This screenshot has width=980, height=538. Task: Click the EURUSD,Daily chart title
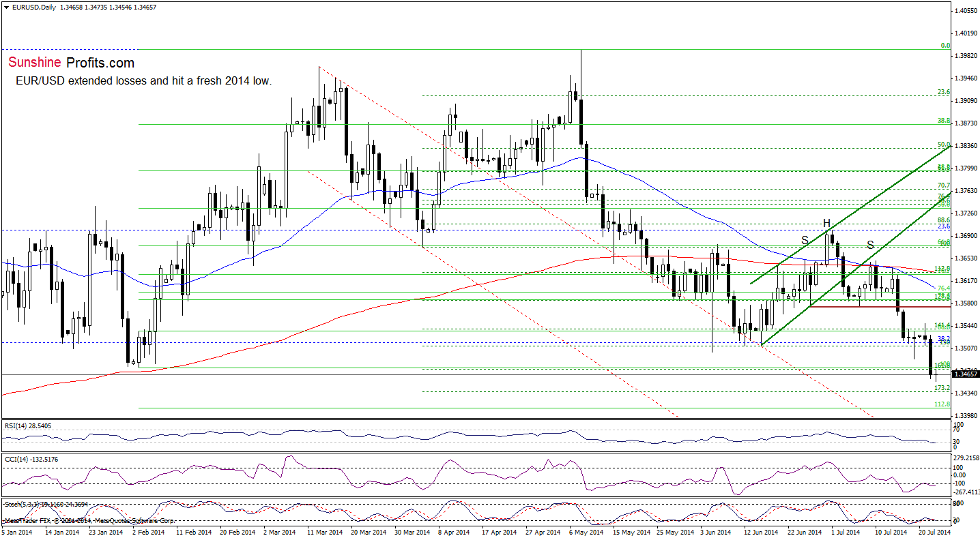click(x=33, y=7)
